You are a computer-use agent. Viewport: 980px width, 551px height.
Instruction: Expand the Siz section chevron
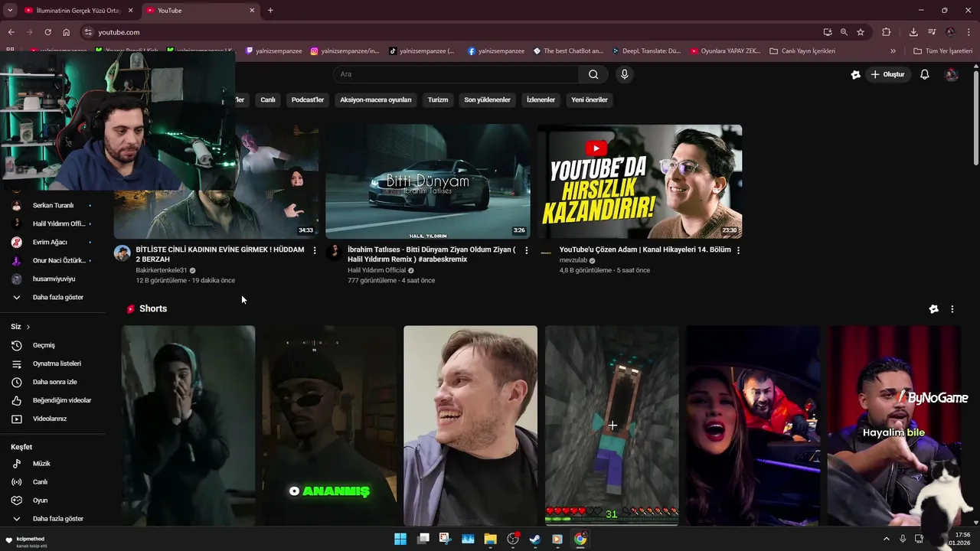tap(28, 327)
